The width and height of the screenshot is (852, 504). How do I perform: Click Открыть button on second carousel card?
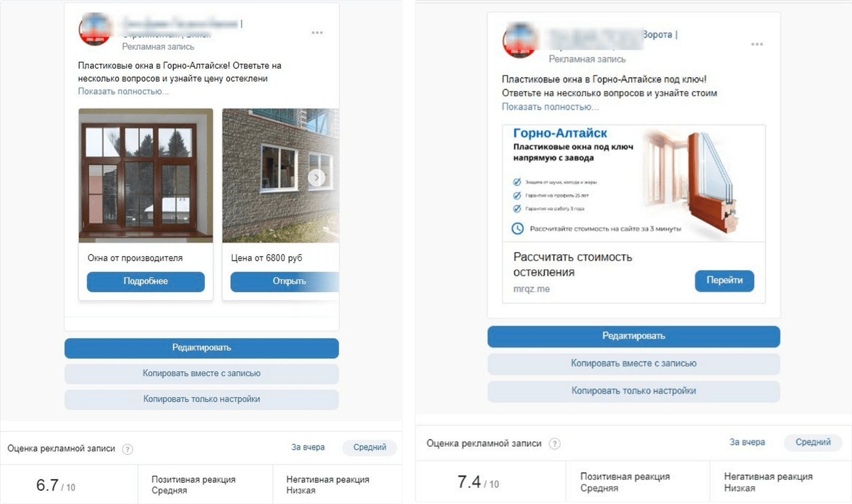click(284, 281)
